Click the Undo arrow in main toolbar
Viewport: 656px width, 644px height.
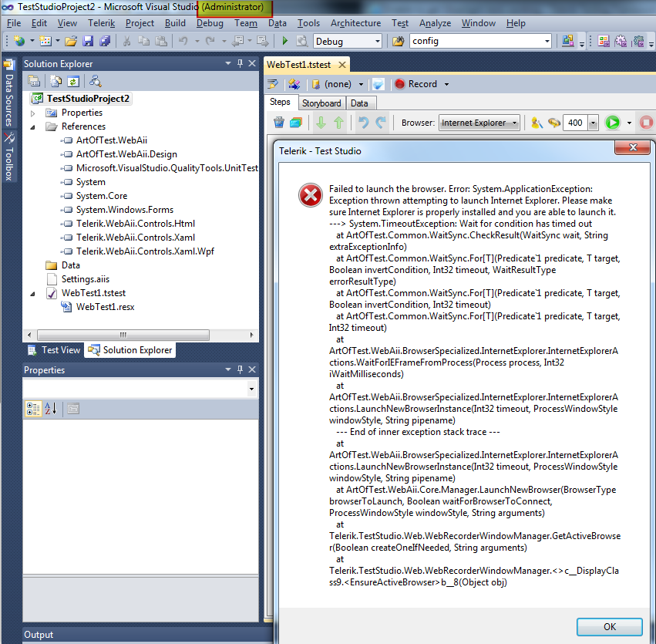pyautogui.click(x=183, y=41)
